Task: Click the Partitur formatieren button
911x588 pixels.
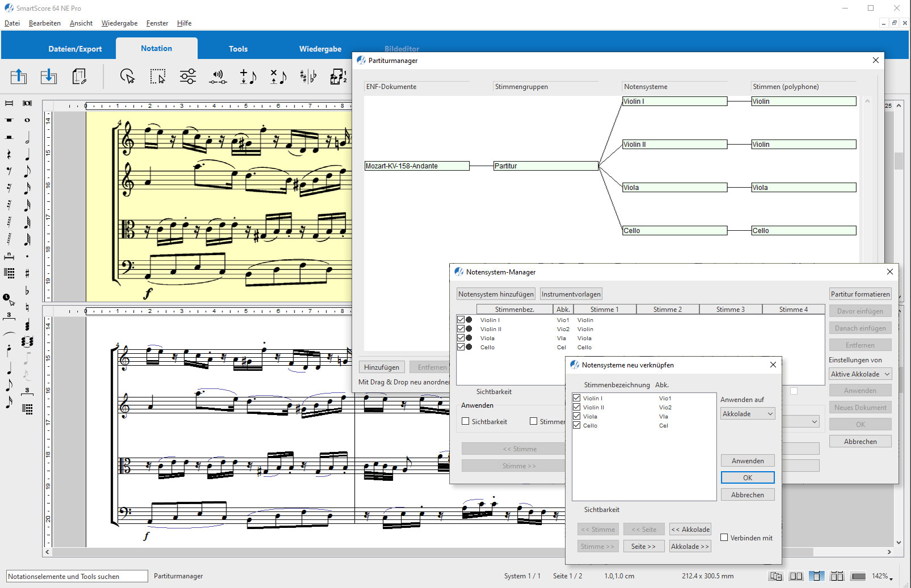Action: [860, 294]
